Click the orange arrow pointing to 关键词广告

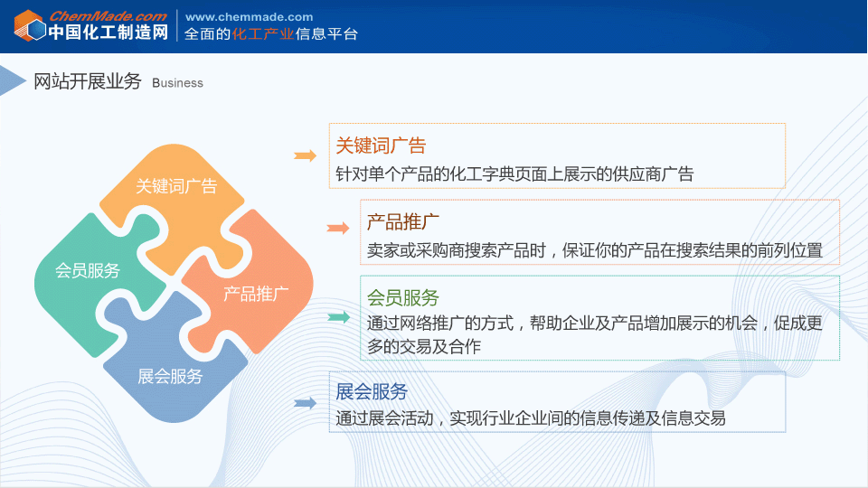tap(305, 155)
